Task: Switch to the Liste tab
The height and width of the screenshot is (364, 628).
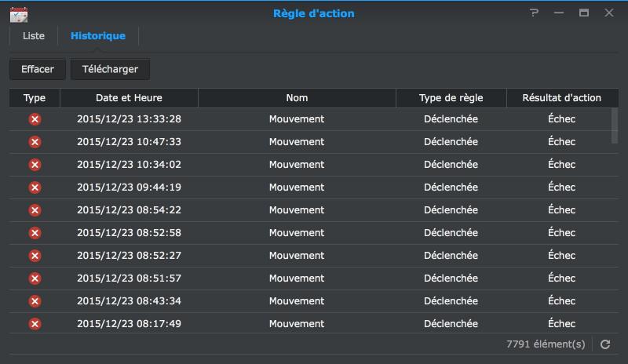Action: pyautogui.click(x=34, y=36)
